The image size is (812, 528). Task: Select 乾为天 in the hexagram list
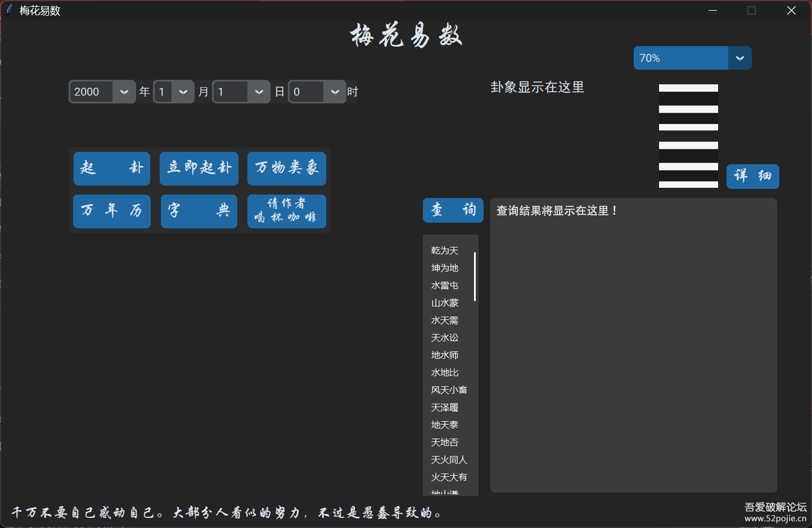[x=445, y=251]
